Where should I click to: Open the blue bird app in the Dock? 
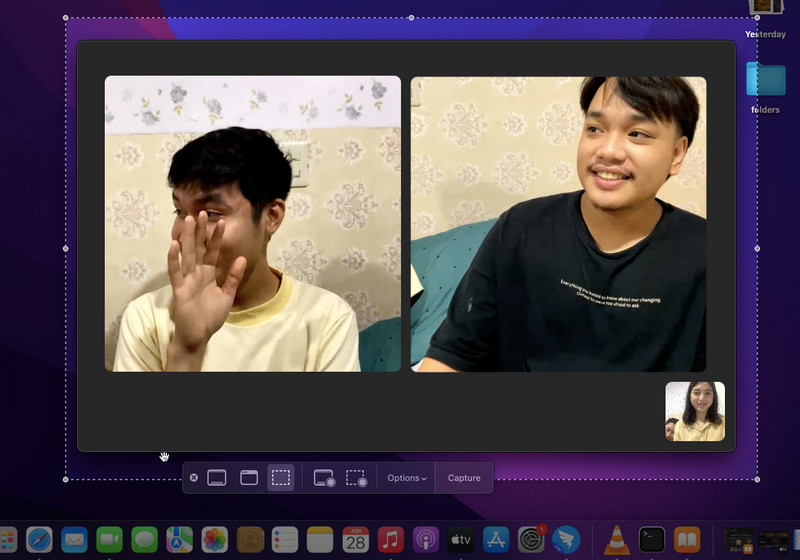(x=566, y=540)
